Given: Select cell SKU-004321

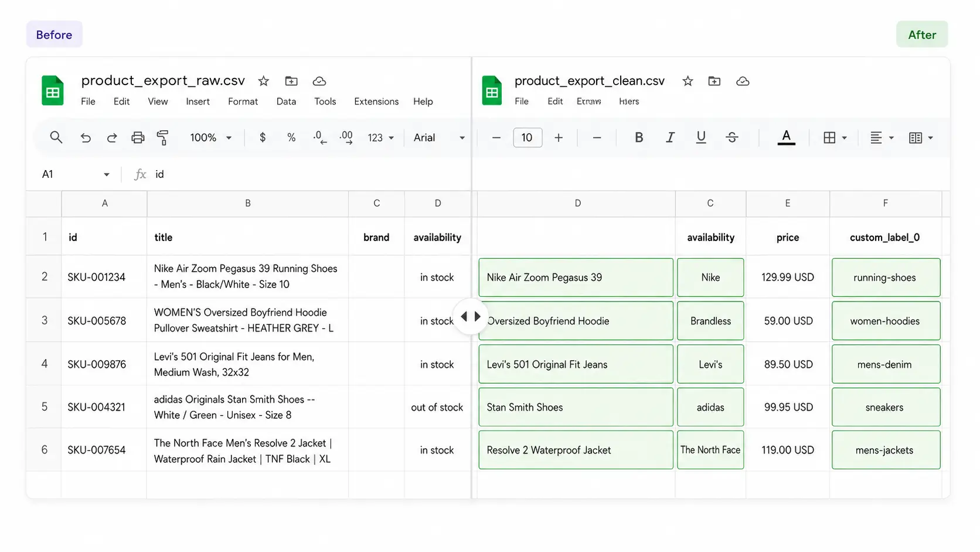Looking at the screenshot, I should pyautogui.click(x=104, y=407).
